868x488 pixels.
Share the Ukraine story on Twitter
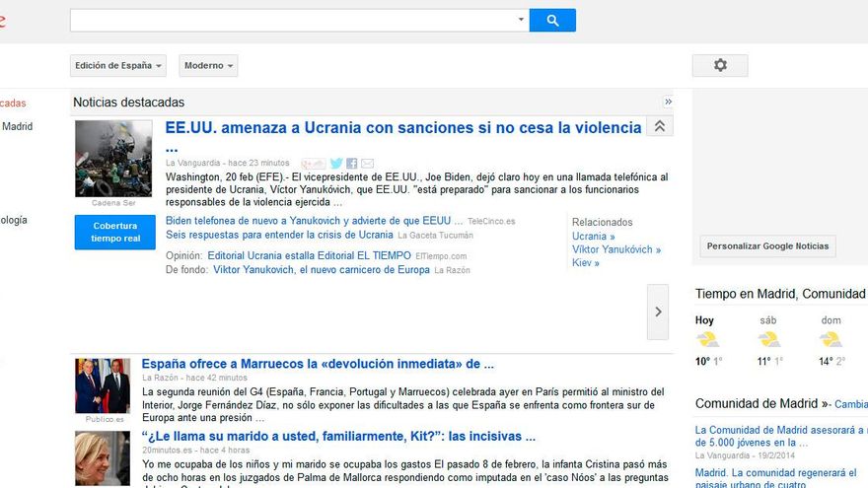(x=336, y=164)
